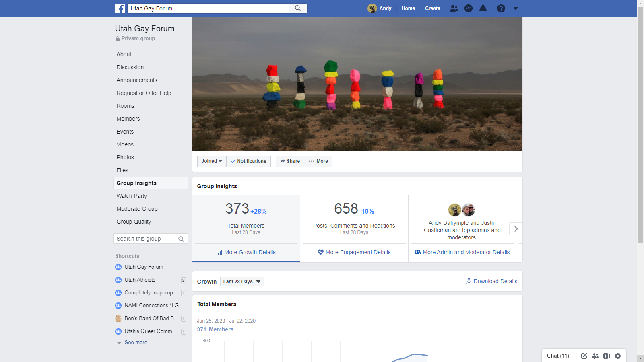This screenshot has width=644, height=362.
Task: Click the next arrow on insights cards
Action: [x=516, y=229]
